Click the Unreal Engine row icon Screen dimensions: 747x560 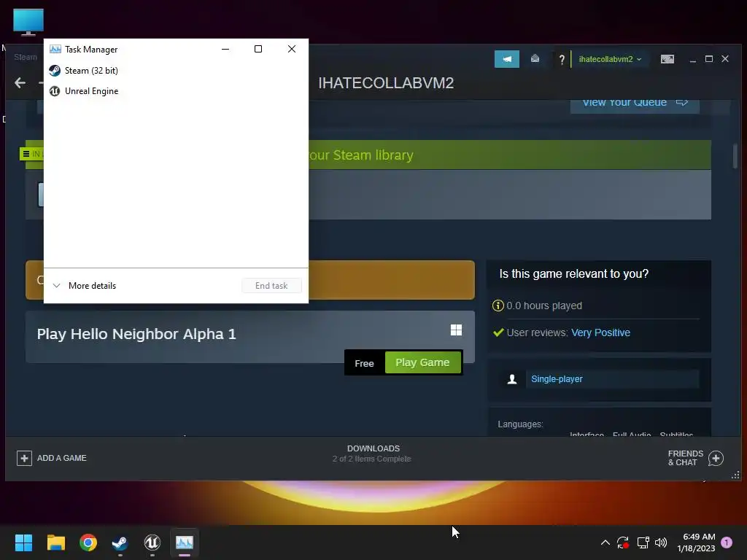55,91
